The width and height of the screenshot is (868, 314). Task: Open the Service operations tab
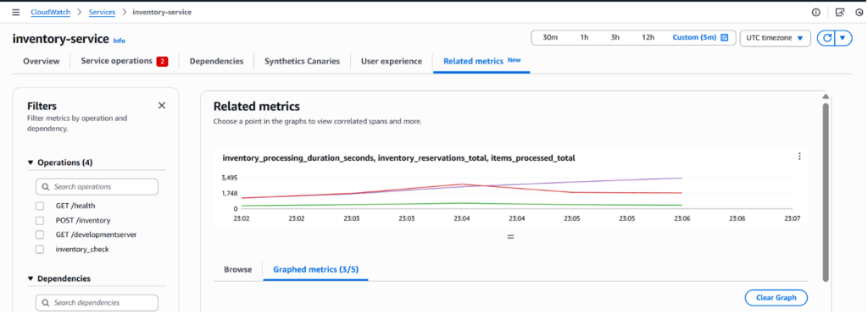(x=125, y=61)
